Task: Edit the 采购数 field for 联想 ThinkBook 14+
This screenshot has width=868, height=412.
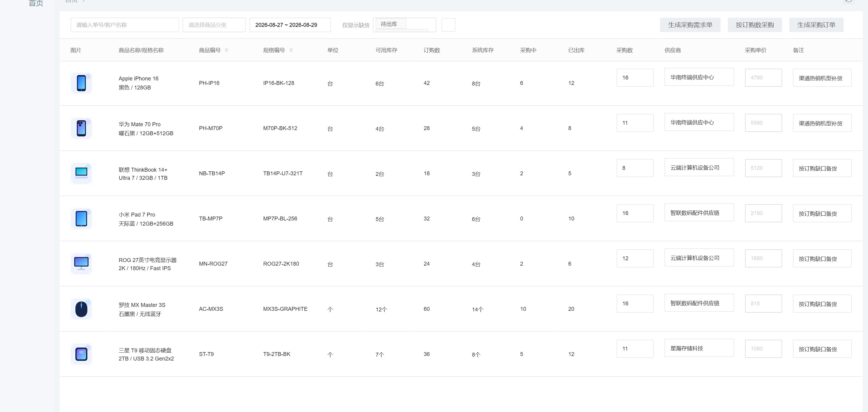Action: [635, 168]
